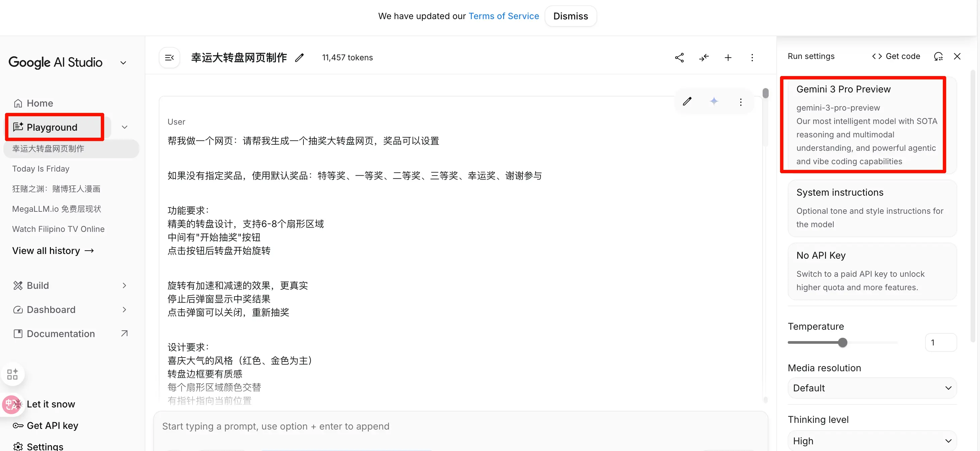Click the share prompt icon
This screenshot has height=451, width=980.
(x=679, y=58)
